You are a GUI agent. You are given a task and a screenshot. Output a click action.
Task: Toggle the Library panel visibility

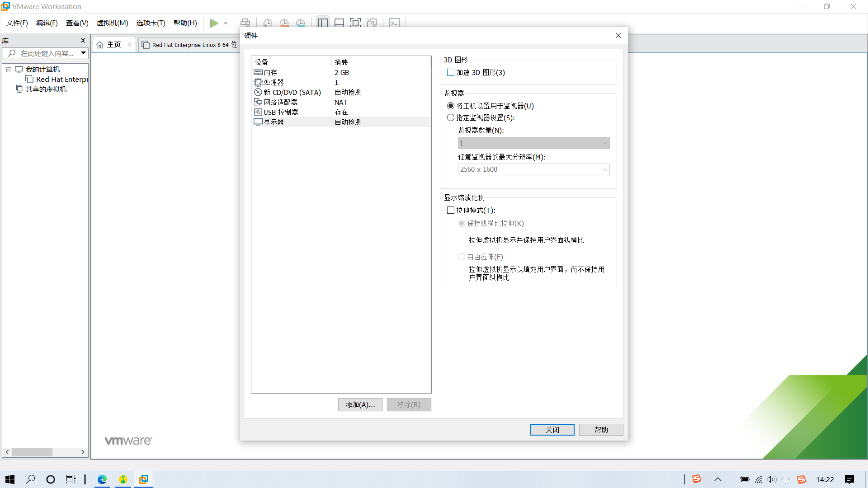[x=323, y=23]
